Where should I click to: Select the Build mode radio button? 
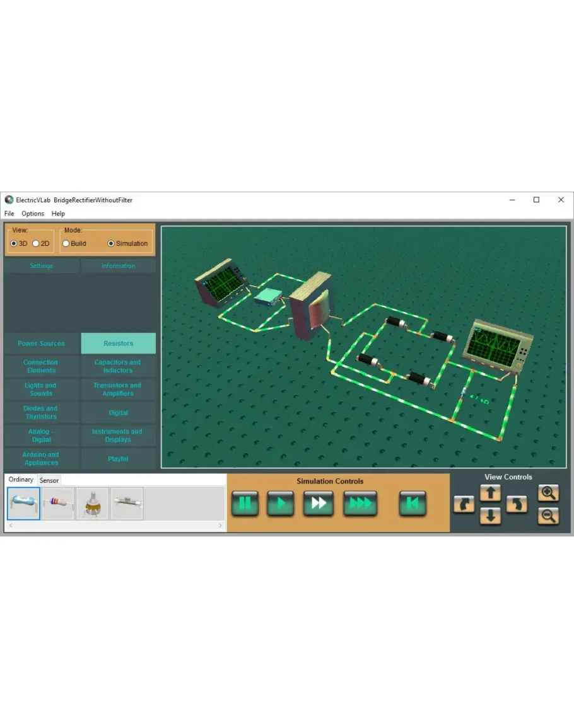(66, 243)
